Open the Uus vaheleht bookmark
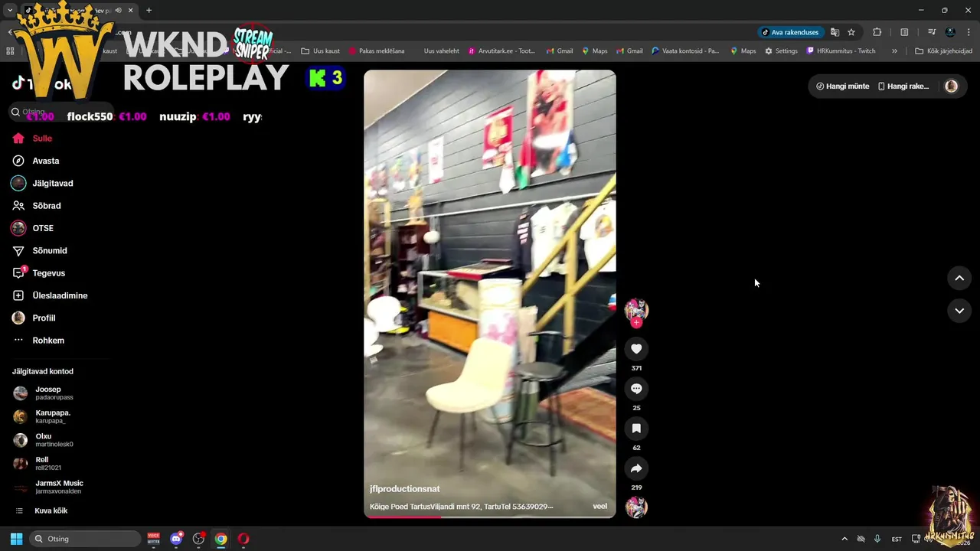 pyautogui.click(x=441, y=51)
